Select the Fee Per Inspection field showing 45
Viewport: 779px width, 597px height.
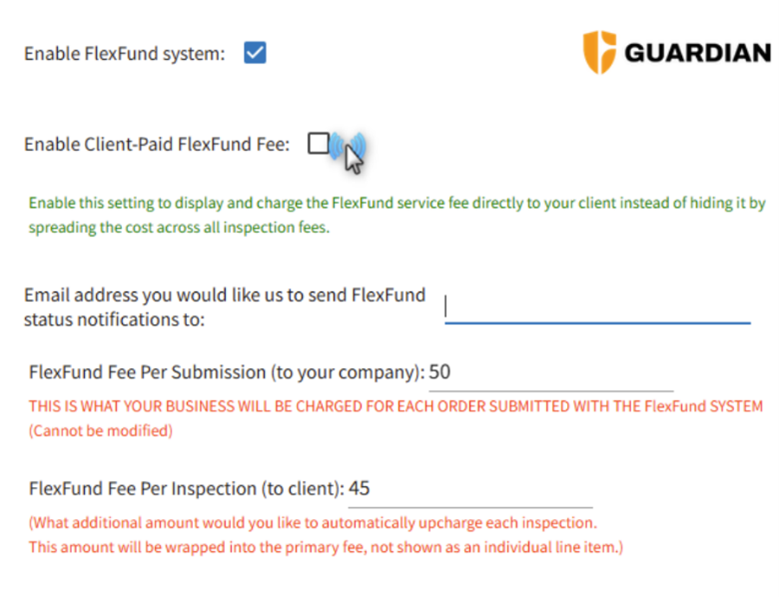(x=470, y=492)
